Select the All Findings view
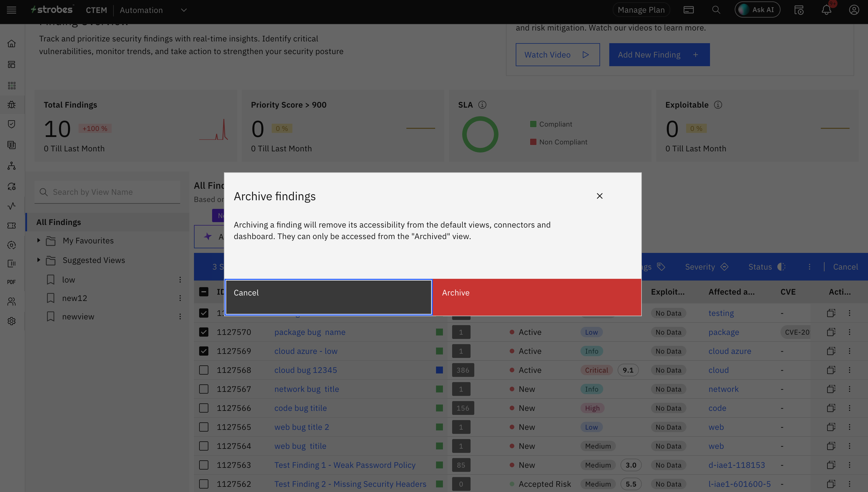Screen dimensions: 868x492 (59, 222)
